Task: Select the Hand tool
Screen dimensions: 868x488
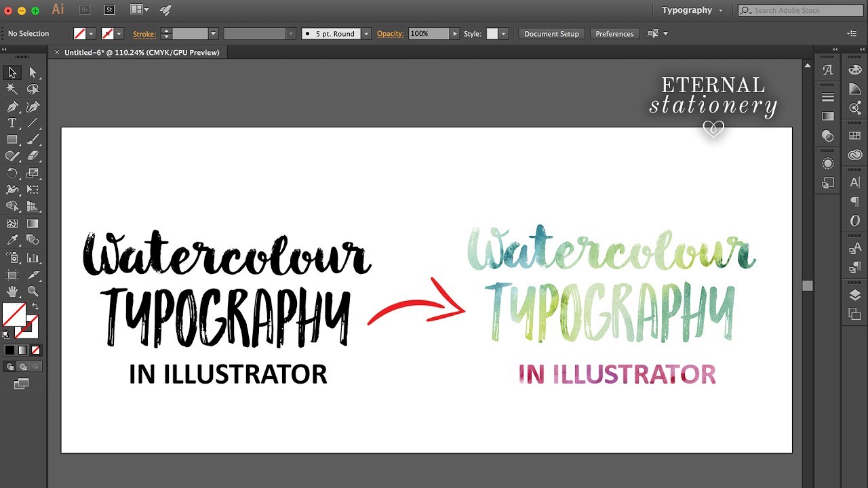Action: pos(12,291)
